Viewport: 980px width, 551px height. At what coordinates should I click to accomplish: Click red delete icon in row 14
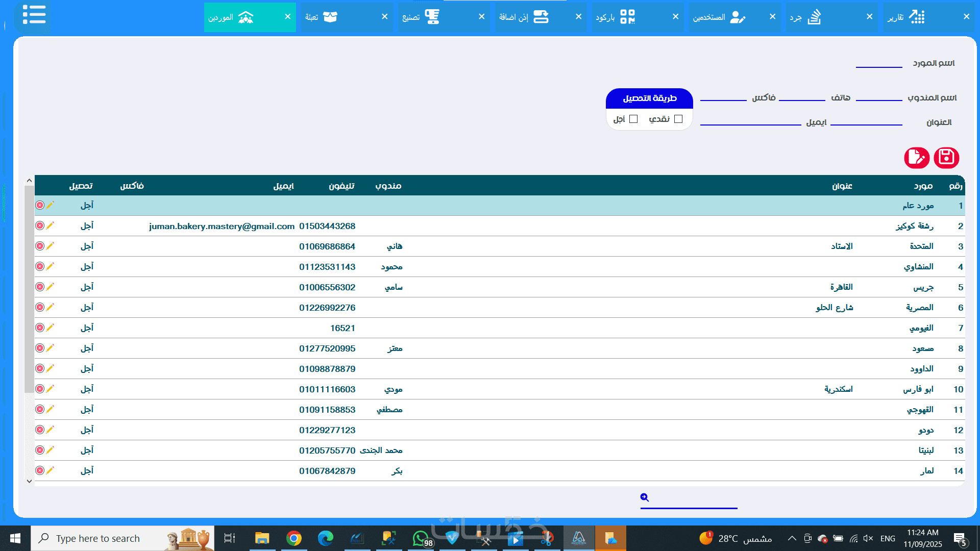(40, 470)
